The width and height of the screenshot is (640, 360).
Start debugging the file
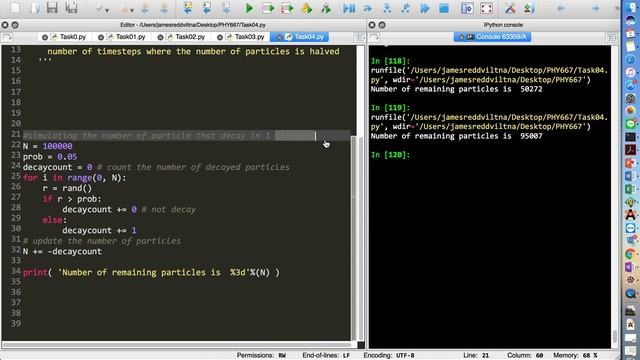349,8
